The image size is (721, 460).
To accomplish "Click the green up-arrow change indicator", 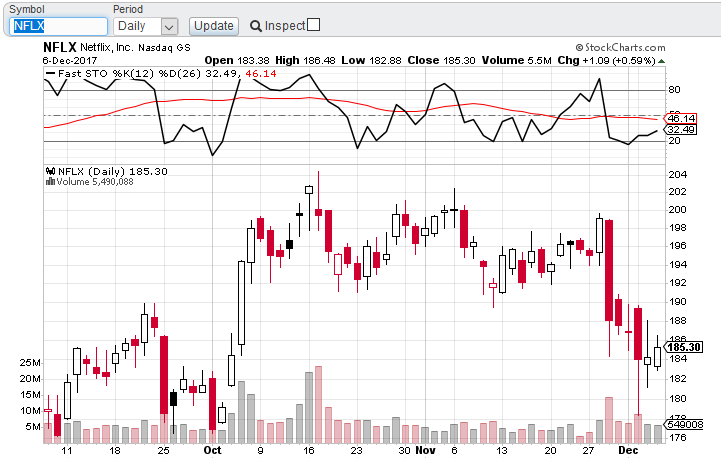I will pyautogui.click(x=661, y=61).
